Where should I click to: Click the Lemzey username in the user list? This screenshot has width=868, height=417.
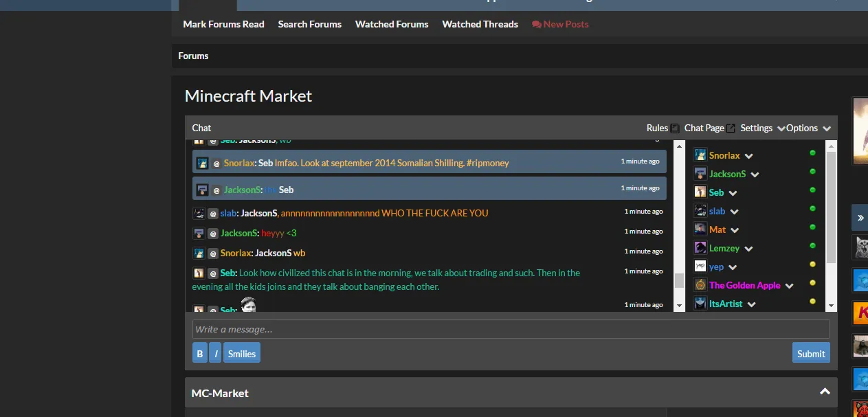tap(724, 248)
